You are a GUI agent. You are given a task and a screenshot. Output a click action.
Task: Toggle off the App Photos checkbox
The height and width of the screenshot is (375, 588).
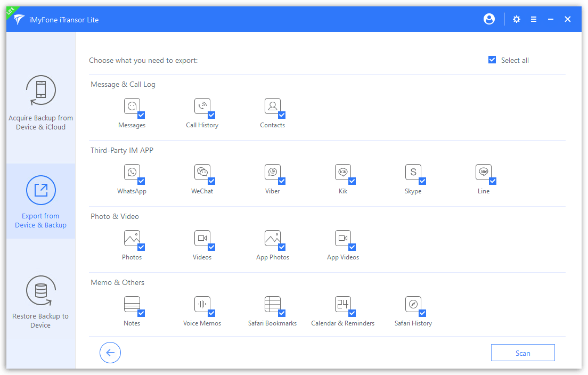[282, 247]
